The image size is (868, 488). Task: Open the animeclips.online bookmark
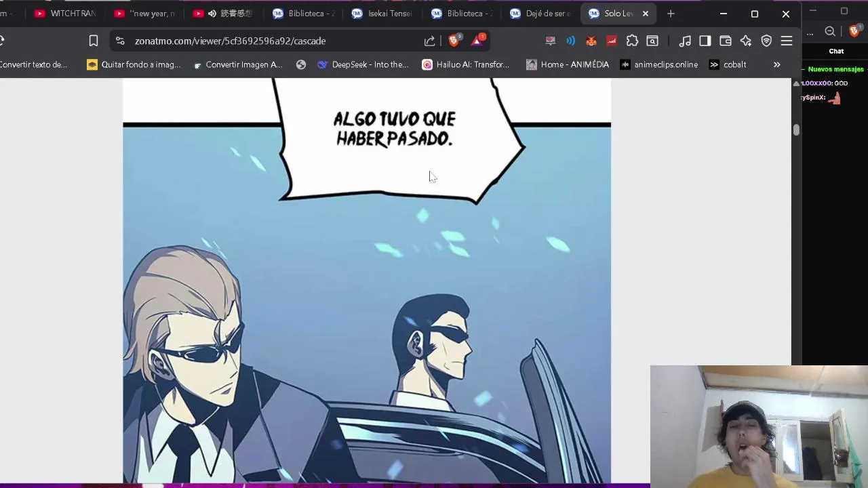[658, 64]
